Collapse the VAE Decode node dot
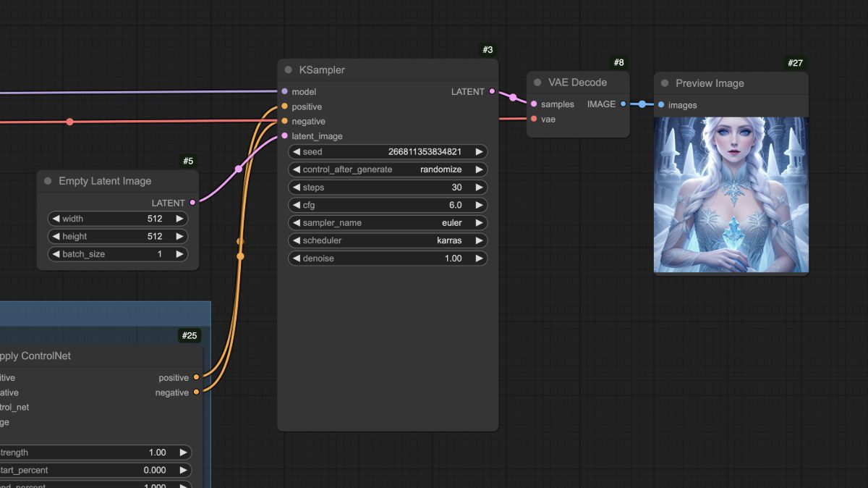This screenshot has height=488, width=868. [537, 83]
